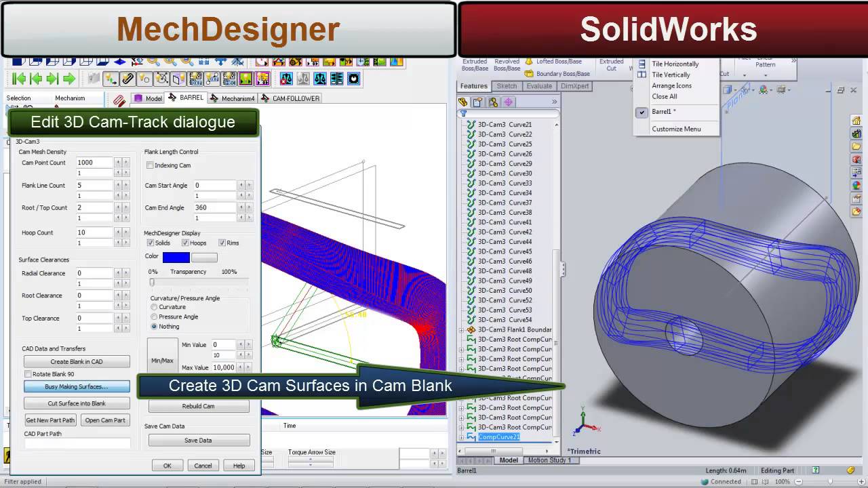Click the Transparency slider handle
Screen dimensions: 868x488
click(x=152, y=282)
